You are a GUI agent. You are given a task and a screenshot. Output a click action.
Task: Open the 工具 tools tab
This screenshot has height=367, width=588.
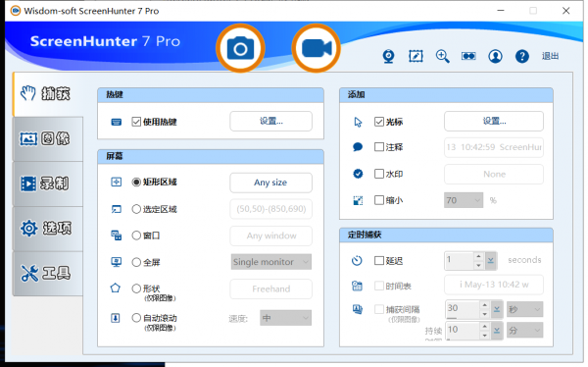48,273
